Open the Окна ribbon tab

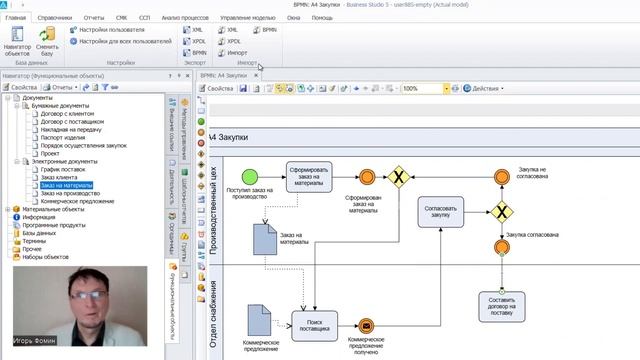pyautogui.click(x=293, y=18)
